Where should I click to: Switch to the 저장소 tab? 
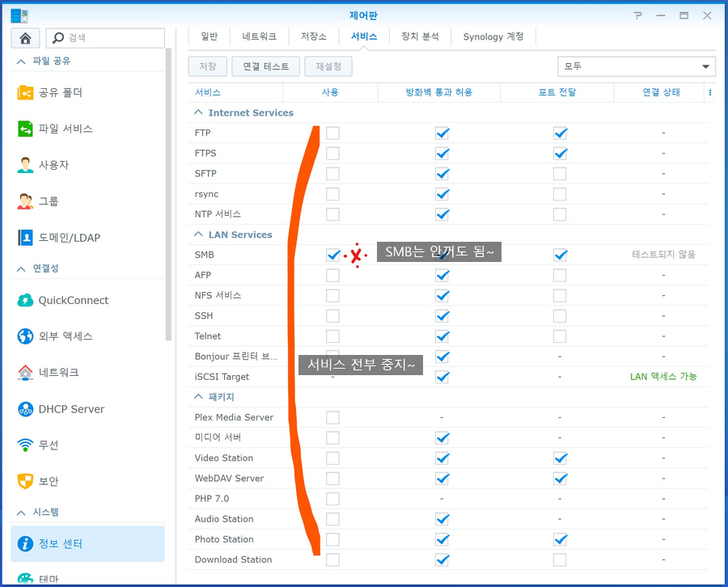pyautogui.click(x=313, y=36)
